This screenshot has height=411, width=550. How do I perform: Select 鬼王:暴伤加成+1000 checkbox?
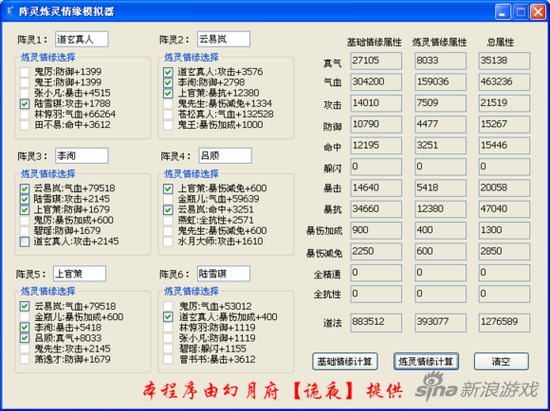[168, 125]
